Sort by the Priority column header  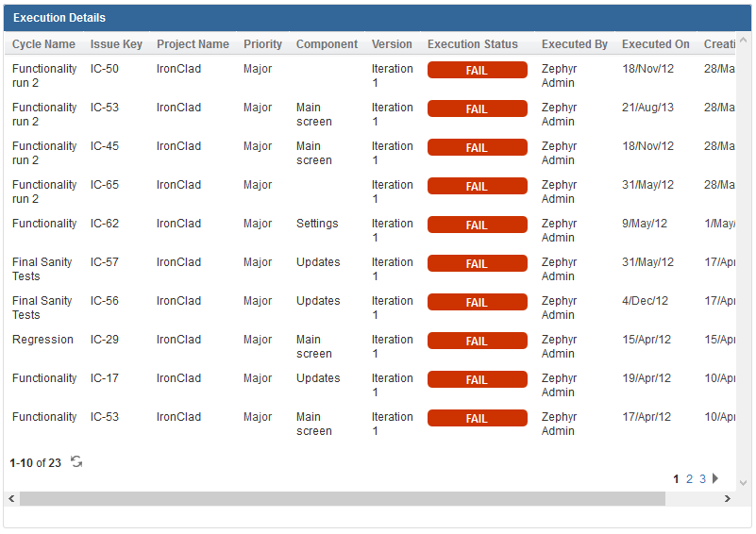point(262,44)
